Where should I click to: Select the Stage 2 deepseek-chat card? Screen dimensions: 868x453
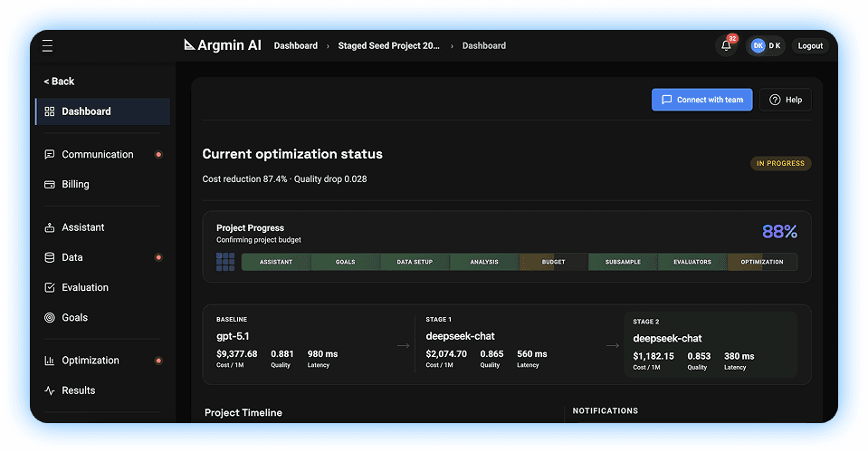pos(711,344)
